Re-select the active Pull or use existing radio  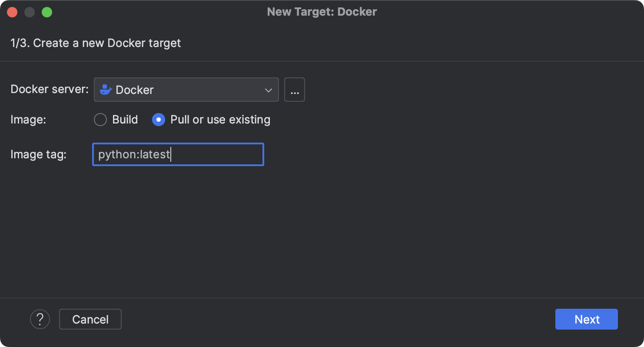click(x=158, y=120)
